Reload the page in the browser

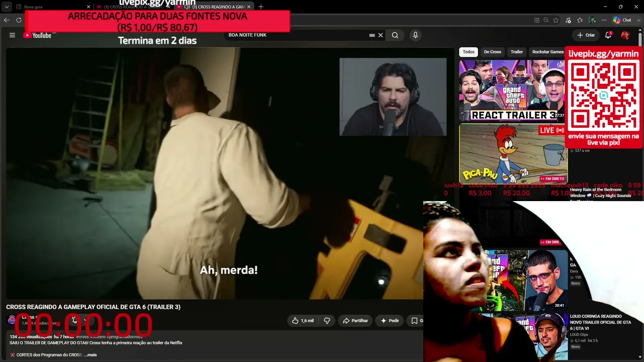[x=19, y=20]
